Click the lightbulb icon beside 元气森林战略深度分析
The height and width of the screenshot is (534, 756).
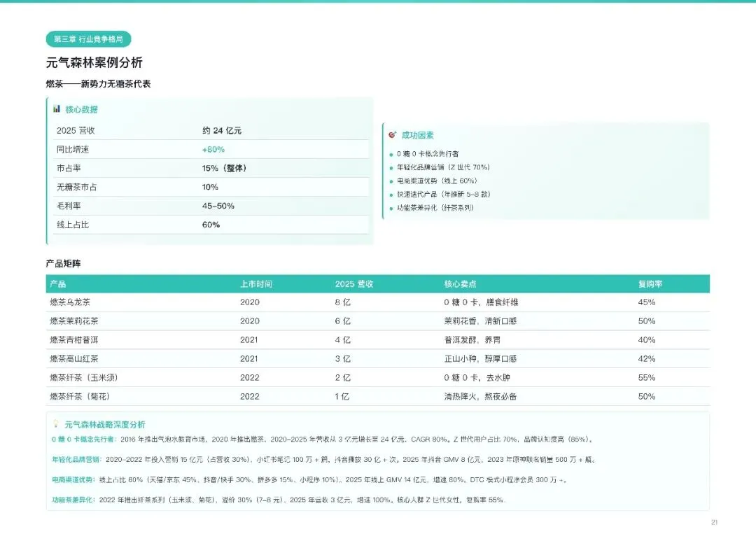pos(56,423)
